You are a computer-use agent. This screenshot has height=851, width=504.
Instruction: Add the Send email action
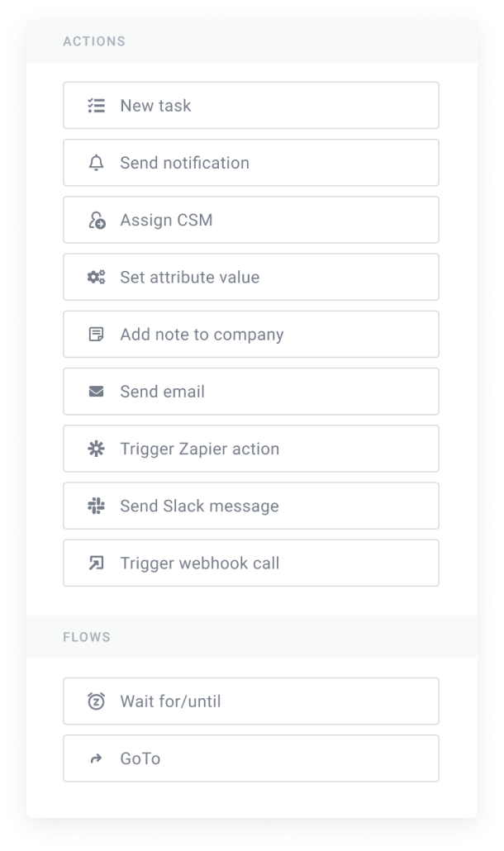(250, 392)
